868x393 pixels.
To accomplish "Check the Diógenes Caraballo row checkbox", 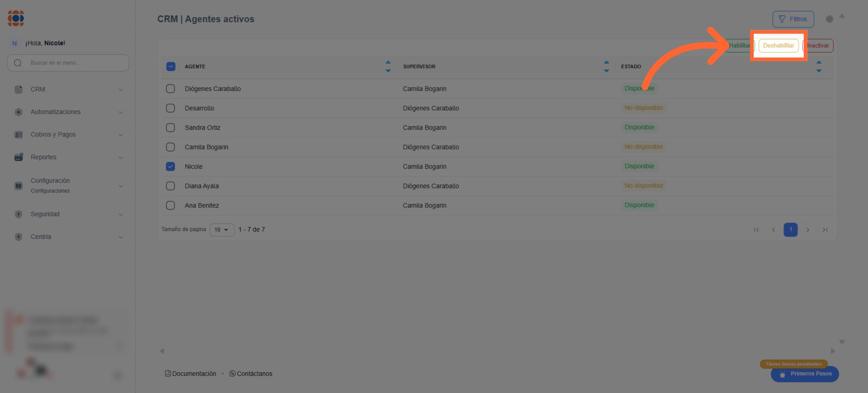I will click(x=170, y=89).
